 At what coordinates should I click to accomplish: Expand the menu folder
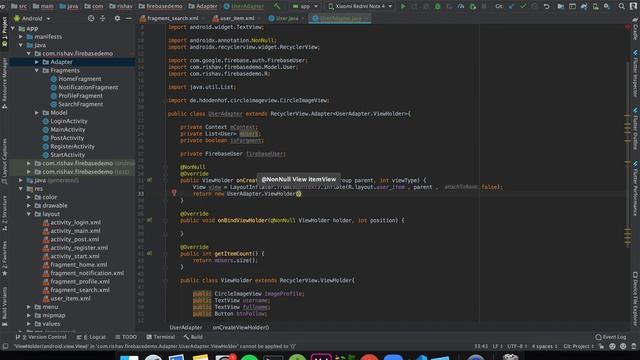(29, 307)
